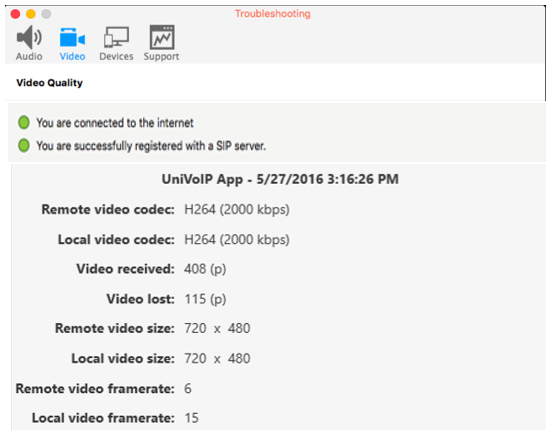Select the Video camera icon

click(72, 37)
